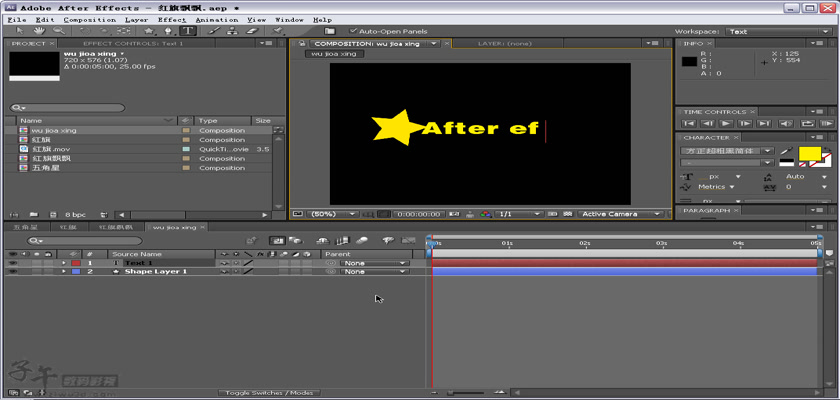Select the Eraser tool
Viewport: 840px width, 400px height.
pos(252,32)
